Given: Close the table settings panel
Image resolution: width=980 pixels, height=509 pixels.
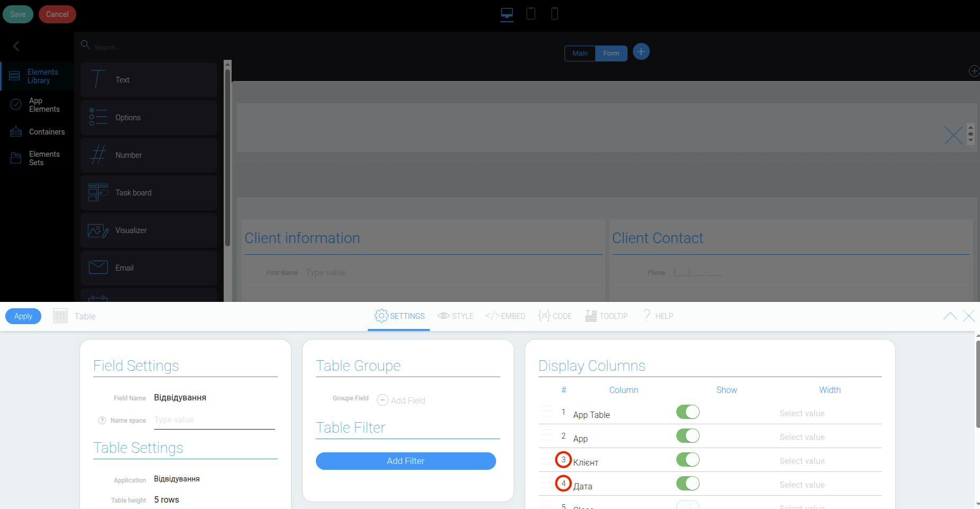Looking at the screenshot, I should pyautogui.click(x=969, y=316).
